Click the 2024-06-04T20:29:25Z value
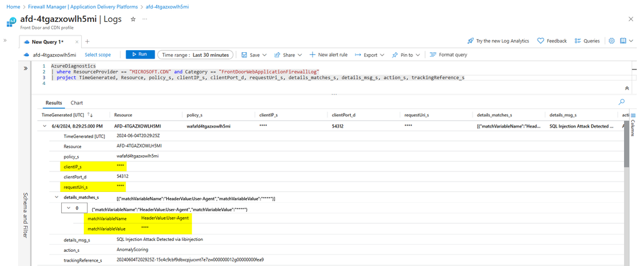Screen dimensions: 644x266 pos(137,136)
